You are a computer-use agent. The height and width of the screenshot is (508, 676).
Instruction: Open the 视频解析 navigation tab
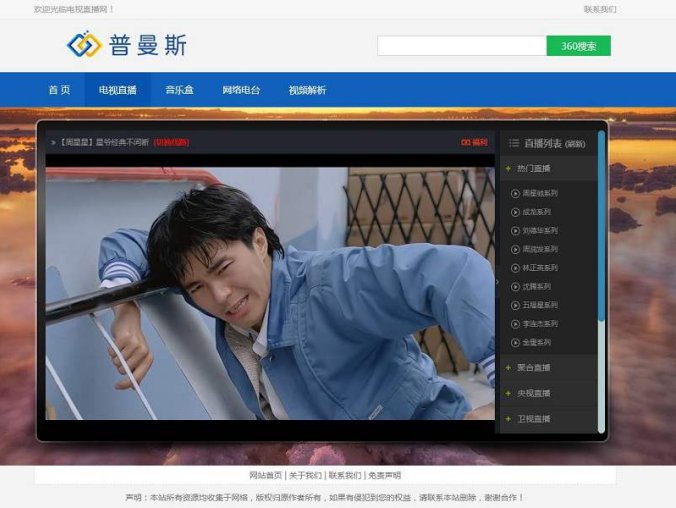pyautogui.click(x=307, y=90)
